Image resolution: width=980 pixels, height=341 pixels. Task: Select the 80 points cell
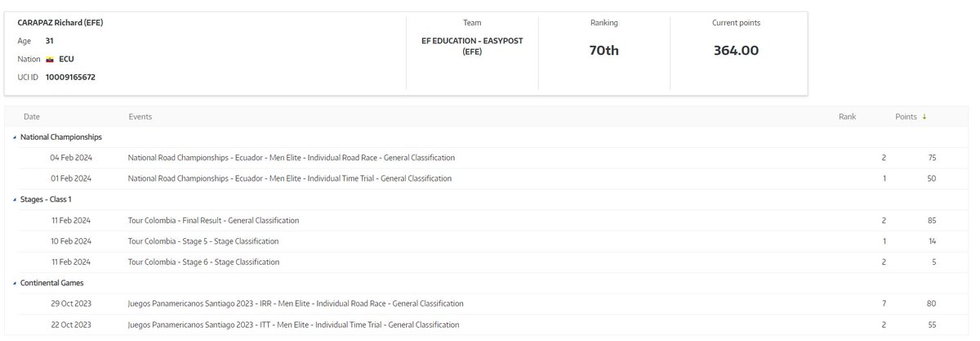pyautogui.click(x=932, y=303)
